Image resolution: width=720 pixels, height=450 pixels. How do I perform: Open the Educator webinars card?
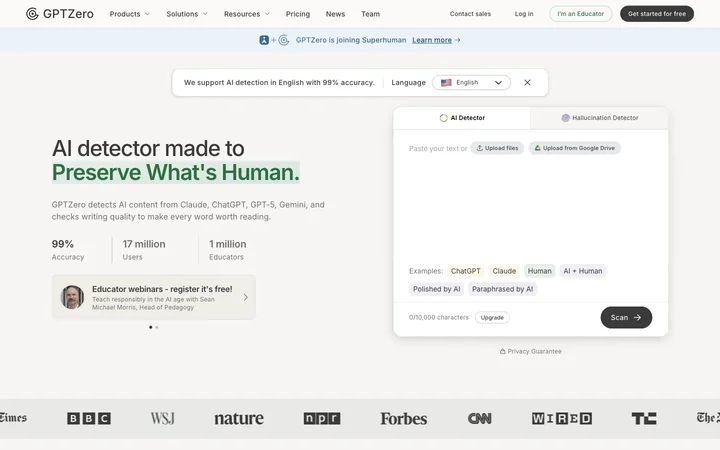pyautogui.click(x=153, y=297)
